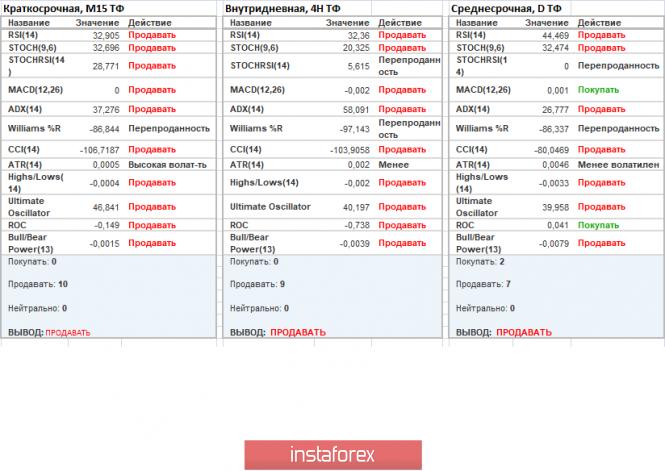
Task: Click RSI(14) value 44,469 in D table
Action: click(x=555, y=36)
